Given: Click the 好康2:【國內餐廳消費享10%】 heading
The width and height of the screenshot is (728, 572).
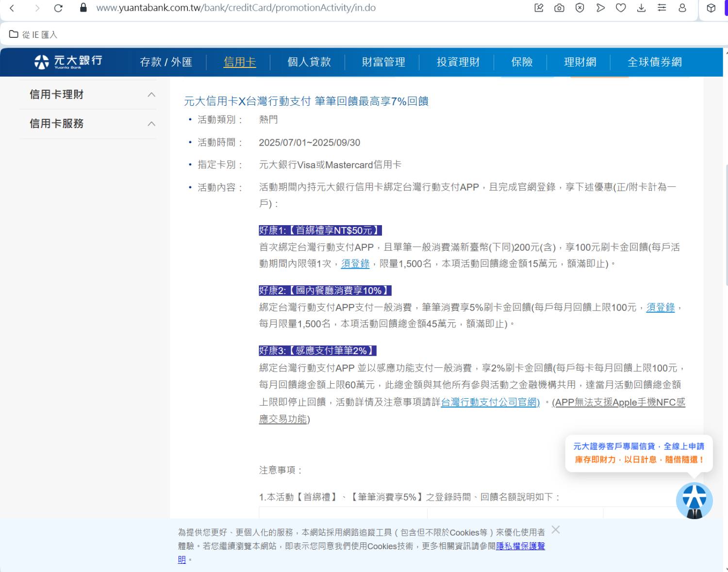Looking at the screenshot, I should tap(325, 291).
